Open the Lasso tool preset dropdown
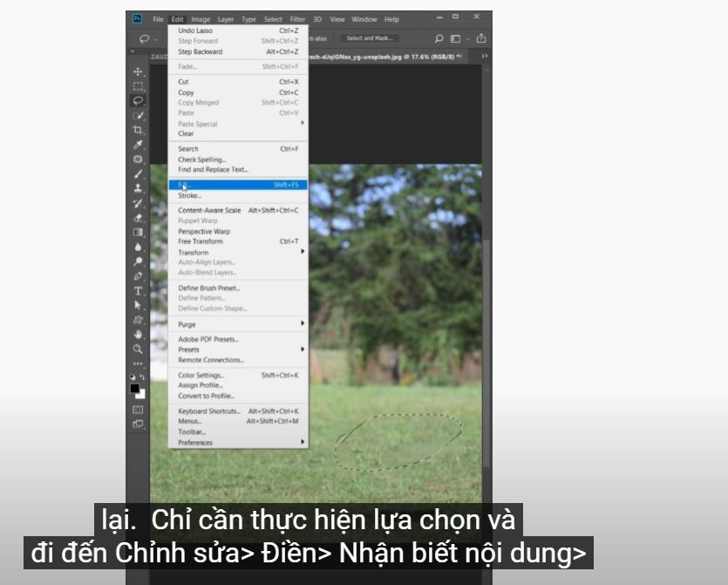This screenshot has width=728, height=585. [x=155, y=39]
